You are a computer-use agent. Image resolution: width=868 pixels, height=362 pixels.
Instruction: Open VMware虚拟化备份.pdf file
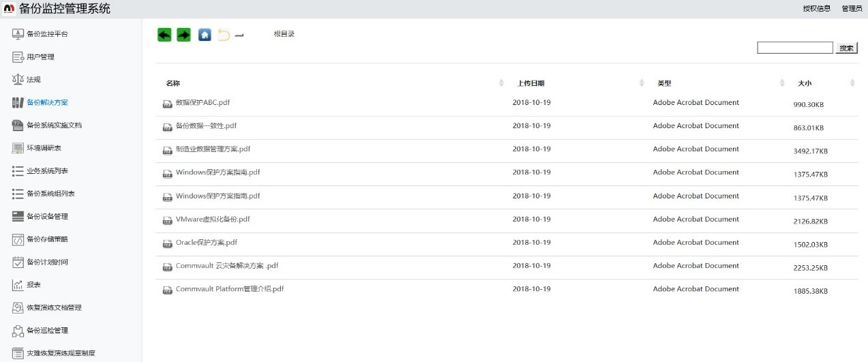pos(213,220)
